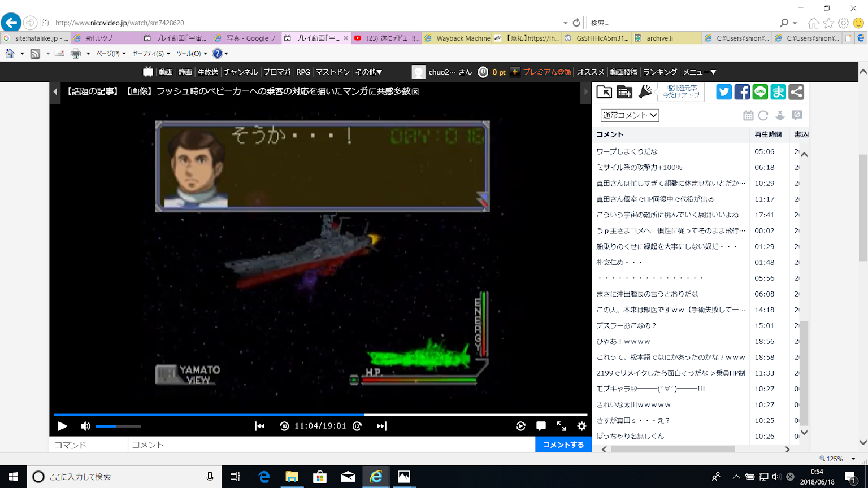Screen dimensions: 868x488
Task: Switch to the Wayback Machine tab
Action: click(458, 38)
